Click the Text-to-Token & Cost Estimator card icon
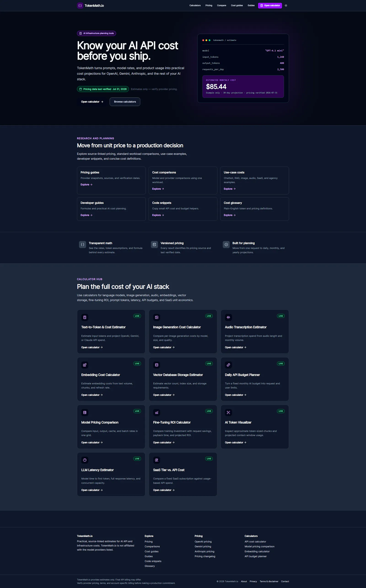 85,317
